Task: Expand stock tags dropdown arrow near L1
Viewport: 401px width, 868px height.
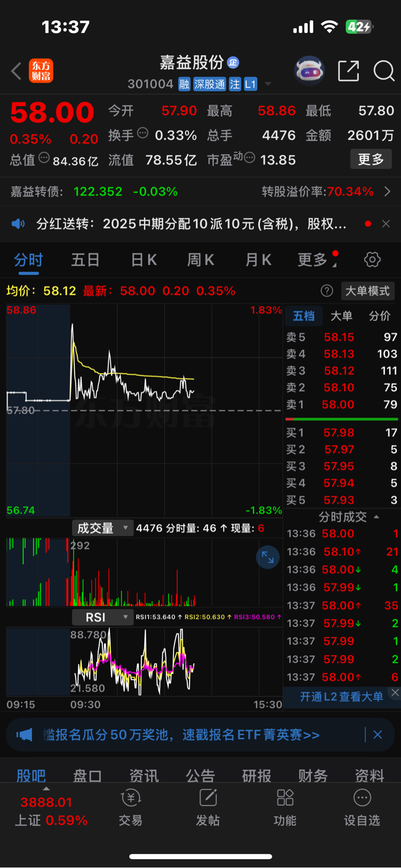Action: [x=268, y=84]
